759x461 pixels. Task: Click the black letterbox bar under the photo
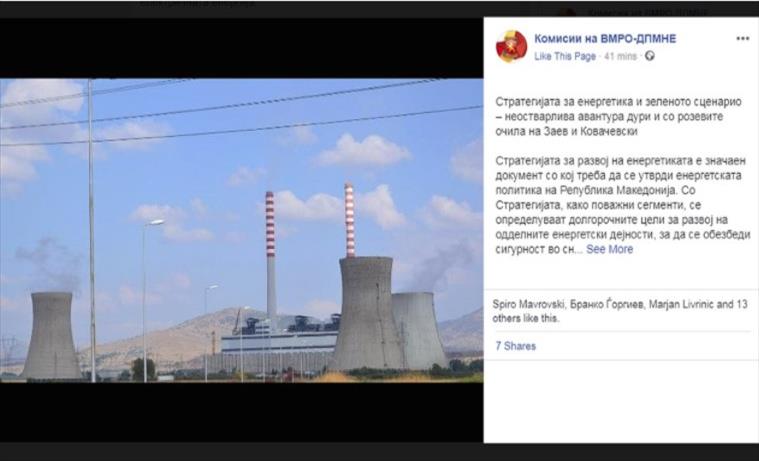click(242, 412)
